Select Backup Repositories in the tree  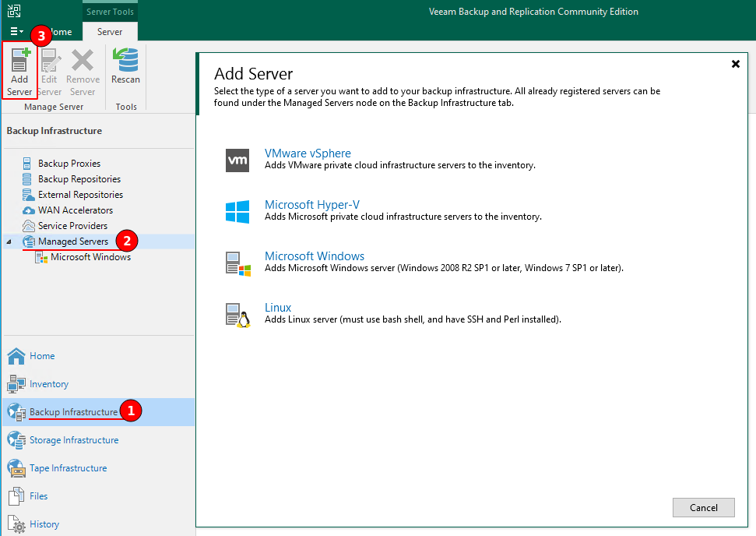coord(79,179)
